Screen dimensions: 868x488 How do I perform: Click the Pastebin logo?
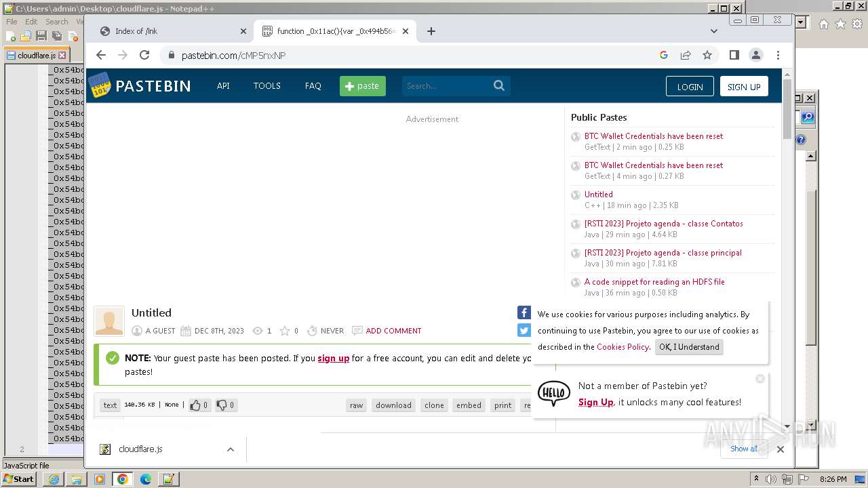pos(140,85)
